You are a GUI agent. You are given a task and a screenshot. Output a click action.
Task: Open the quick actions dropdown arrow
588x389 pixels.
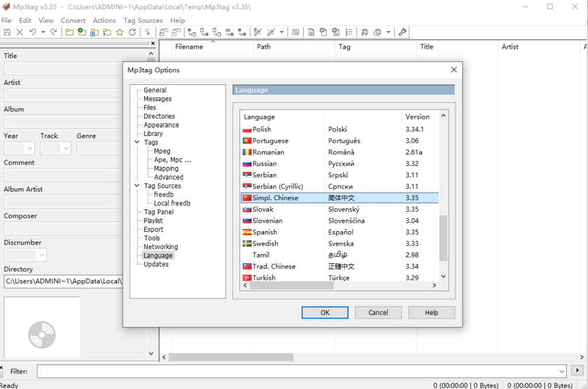tap(281, 32)
